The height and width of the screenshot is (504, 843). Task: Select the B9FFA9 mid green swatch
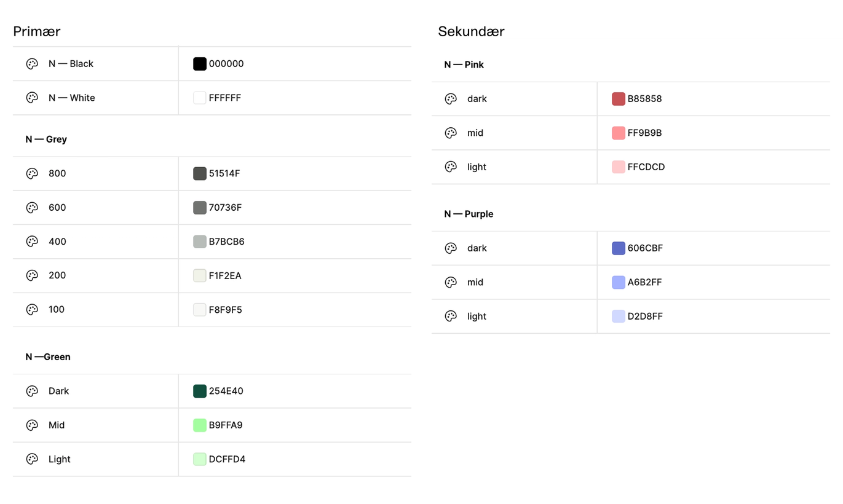200,425
